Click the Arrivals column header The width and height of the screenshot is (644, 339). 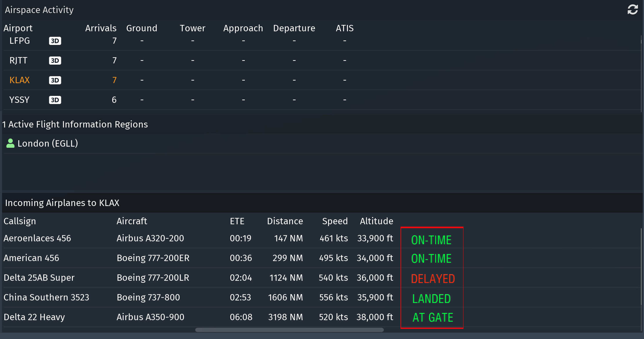101,28
